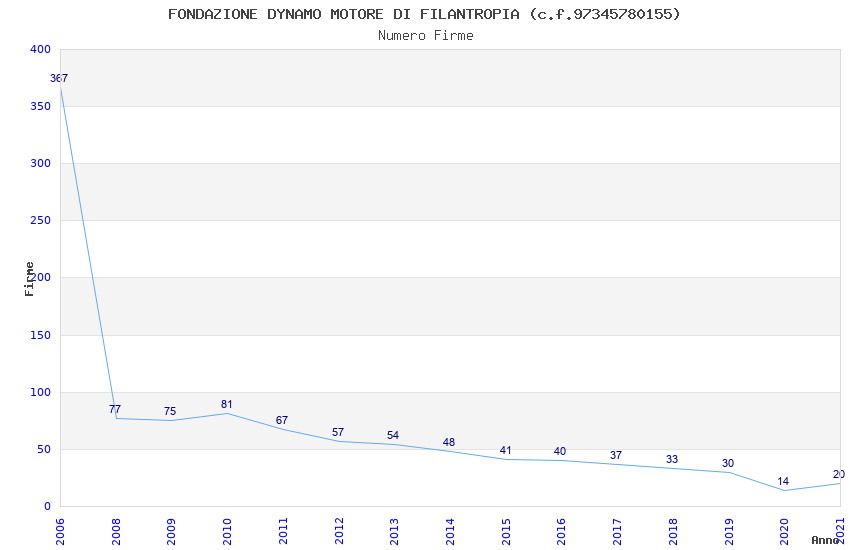Image resolution: width=850 pixels, height=550 pixels.
Task: Click the x-axis year 2015
Action: pos(506,532)
